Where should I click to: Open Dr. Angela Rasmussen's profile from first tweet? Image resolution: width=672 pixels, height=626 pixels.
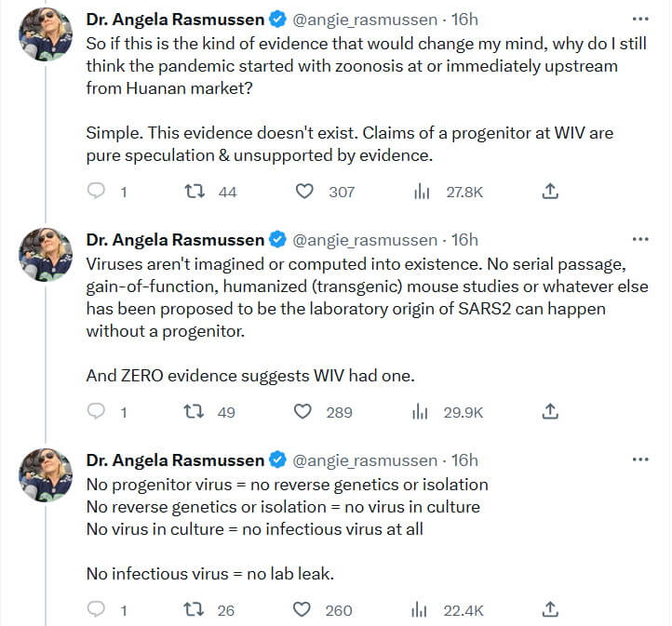coord(174,20)
